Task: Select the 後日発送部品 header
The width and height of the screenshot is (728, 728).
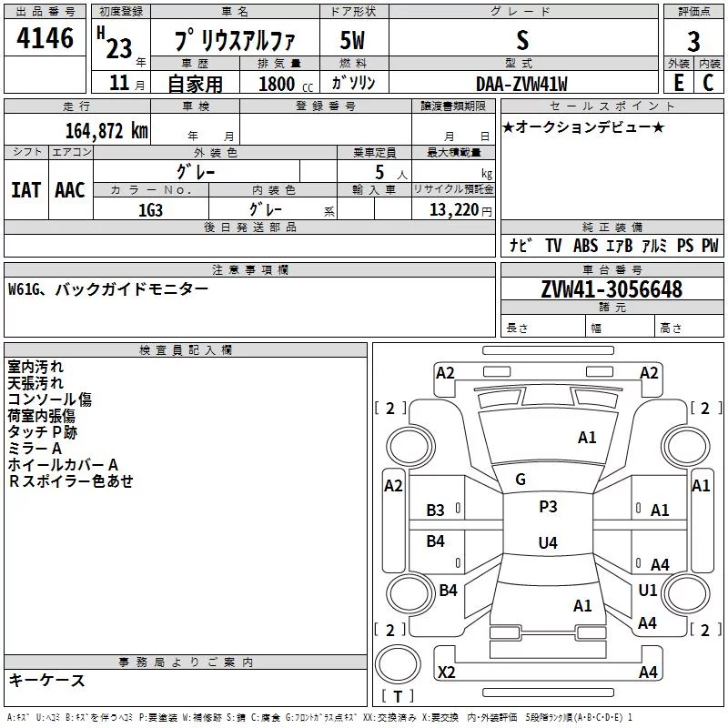Action: pyautogui.click(x=249, y=227)
